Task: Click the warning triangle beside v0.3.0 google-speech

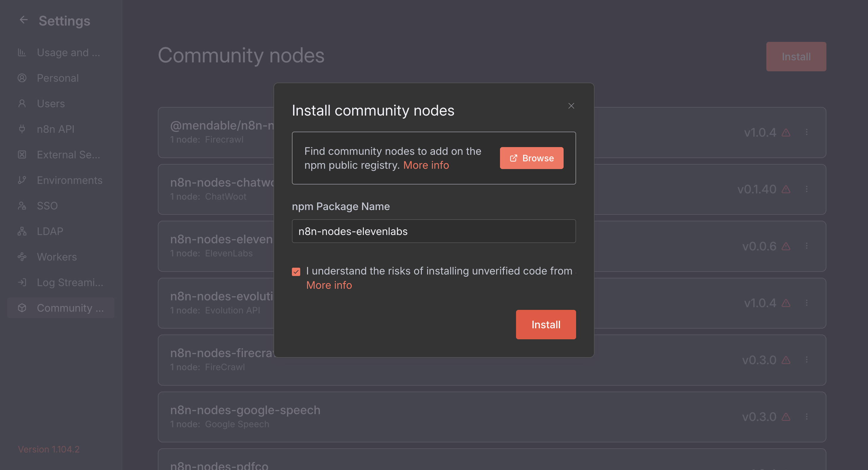Action: pos(786,417)
